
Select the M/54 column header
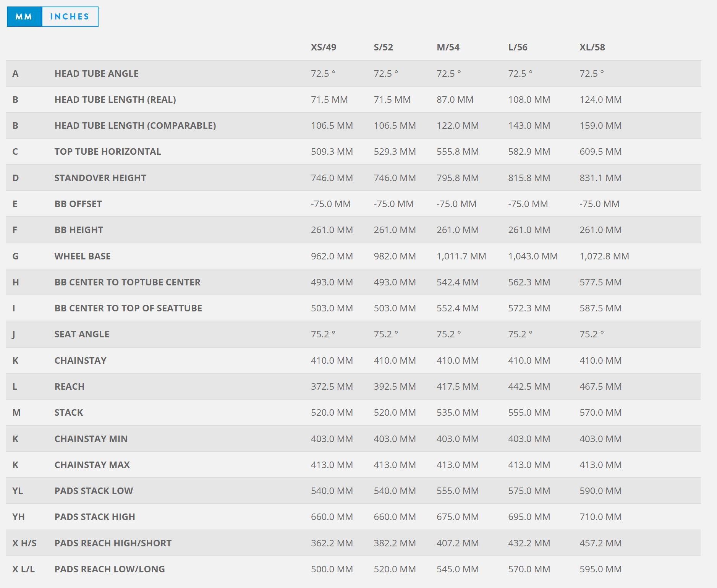tap(448, 47)
